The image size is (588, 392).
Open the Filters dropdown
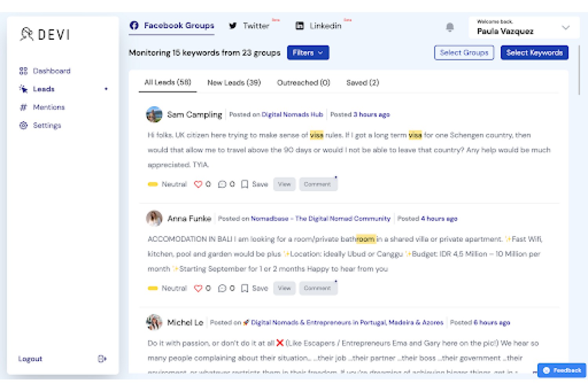308,53
